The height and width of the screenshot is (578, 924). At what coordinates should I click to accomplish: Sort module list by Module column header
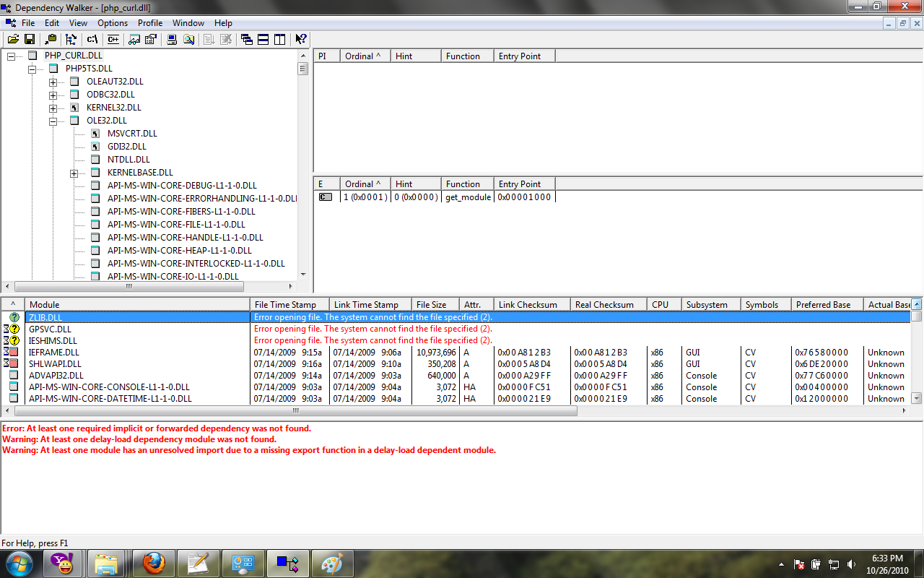click(x=138, y=304)
